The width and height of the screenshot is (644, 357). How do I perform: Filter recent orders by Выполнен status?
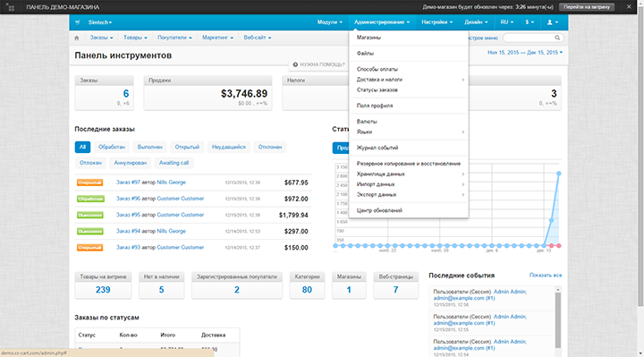point(150,147)
